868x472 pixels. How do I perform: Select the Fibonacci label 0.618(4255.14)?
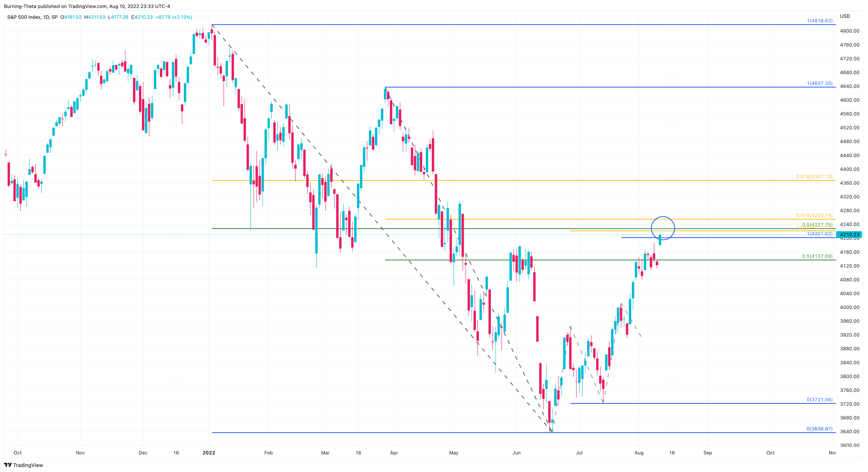(x=814, y=215)
